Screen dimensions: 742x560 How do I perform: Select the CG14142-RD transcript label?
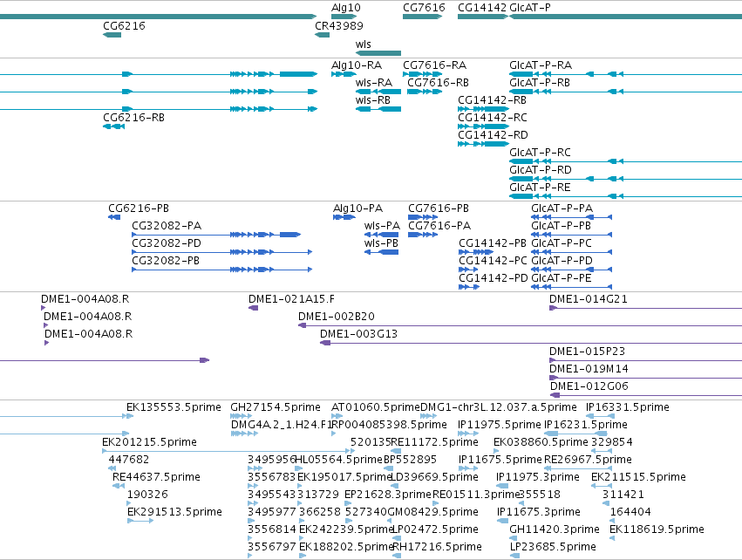(x=493, y=135)
